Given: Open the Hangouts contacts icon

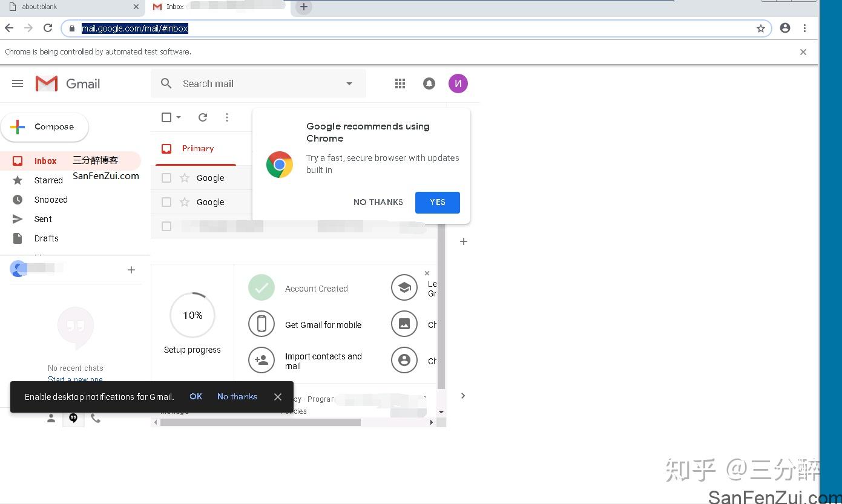Looking at the screenshot, I should 51,418.
